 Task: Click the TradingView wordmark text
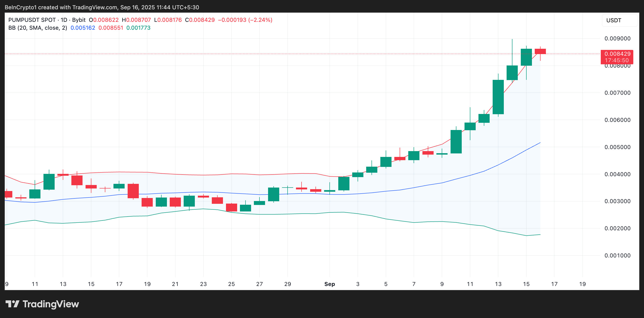[x=51, y=304]
